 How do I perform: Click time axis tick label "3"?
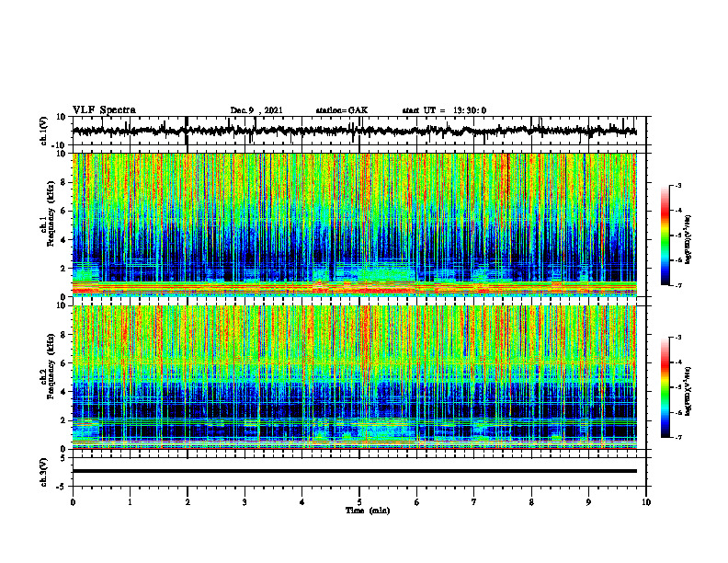point(245,502)
